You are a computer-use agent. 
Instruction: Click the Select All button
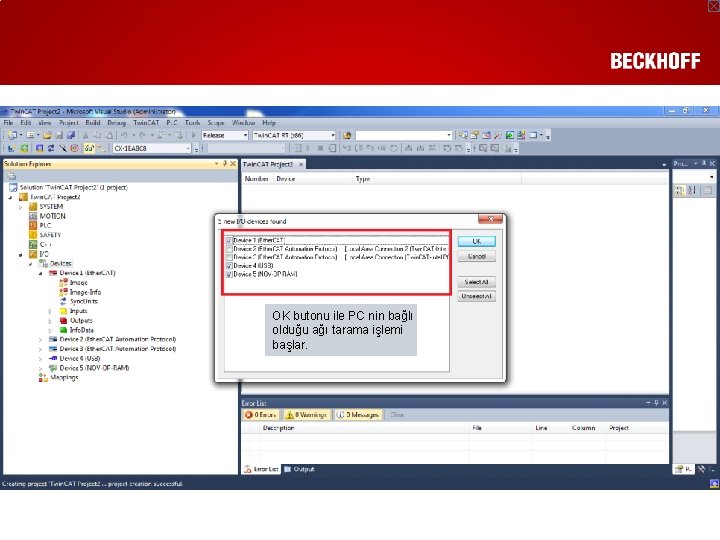click(476, 281)
